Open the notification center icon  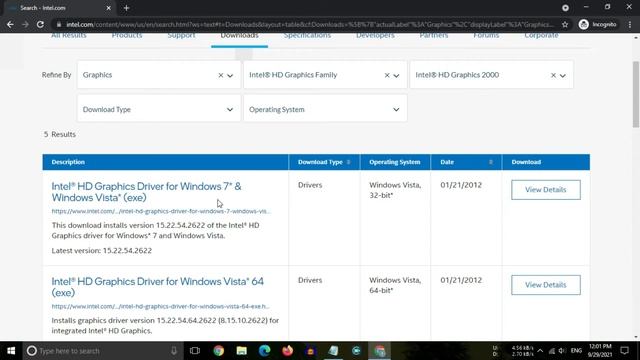click(x=624, y=351)
